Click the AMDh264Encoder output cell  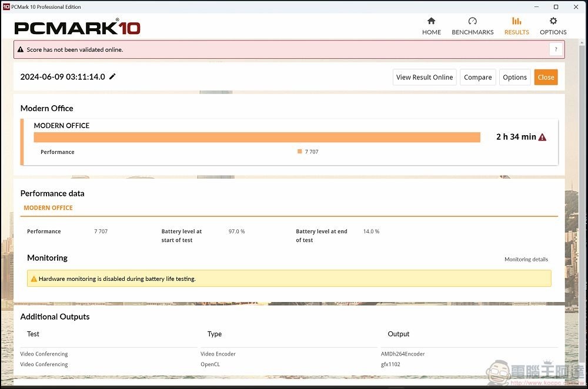tap(403, 354)
